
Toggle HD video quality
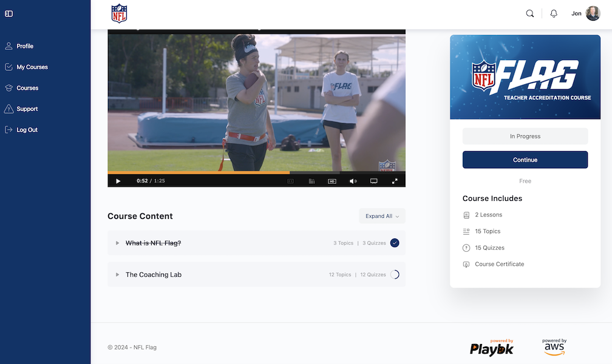tap(332, 181)
